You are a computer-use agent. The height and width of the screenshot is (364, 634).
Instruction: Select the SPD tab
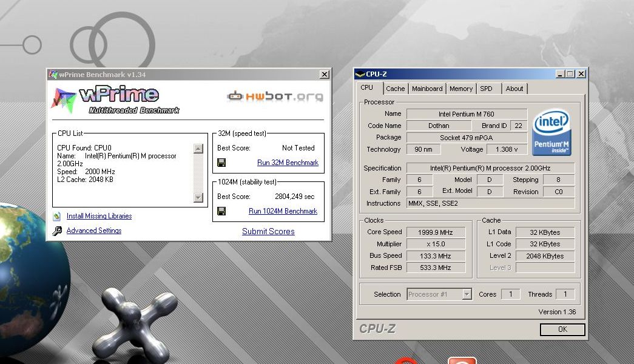point(487,89)
